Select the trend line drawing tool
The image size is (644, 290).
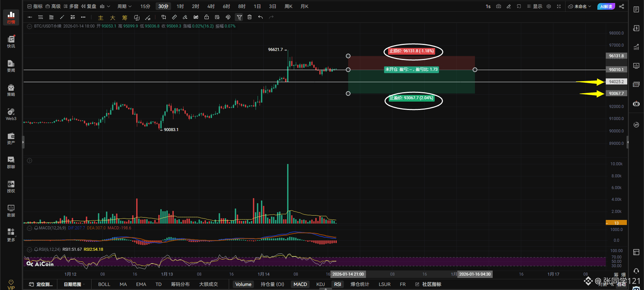click(62, 17)
